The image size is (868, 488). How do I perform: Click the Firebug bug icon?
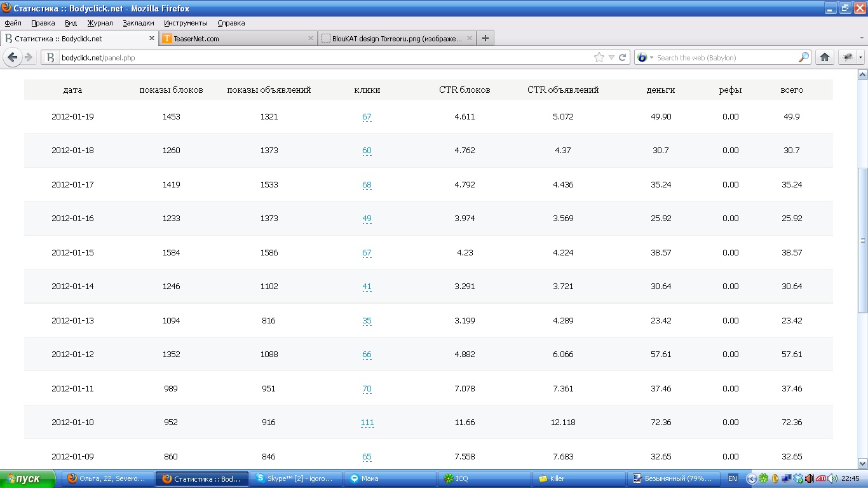pyautogui.click(x=847, y=57)
